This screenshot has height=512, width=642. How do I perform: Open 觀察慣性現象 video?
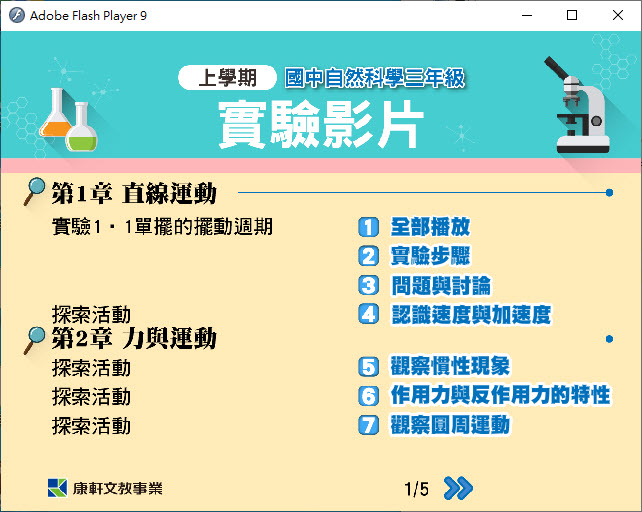pos(450,367)
